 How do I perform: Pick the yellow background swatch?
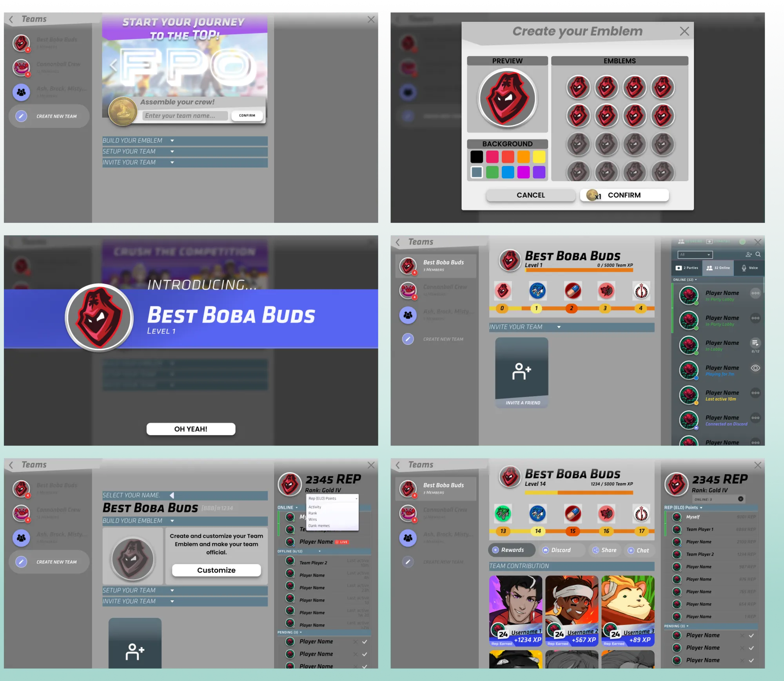539,157
